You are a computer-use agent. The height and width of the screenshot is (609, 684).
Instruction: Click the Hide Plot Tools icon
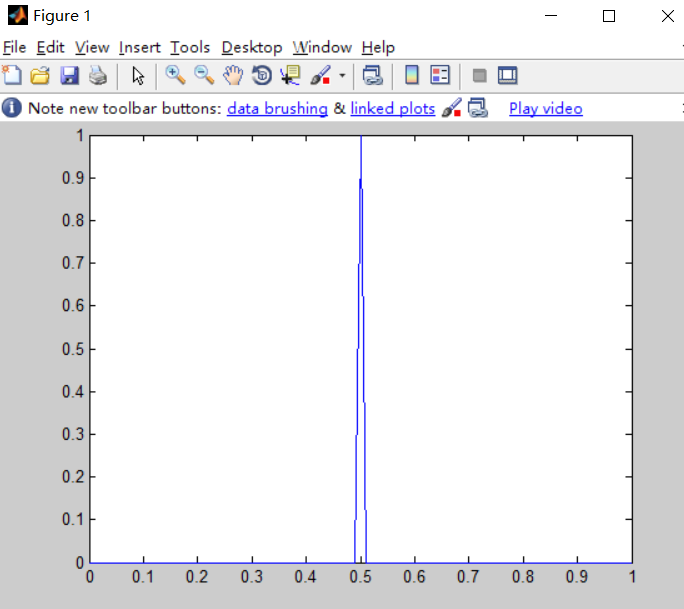(x=479, y=75)
